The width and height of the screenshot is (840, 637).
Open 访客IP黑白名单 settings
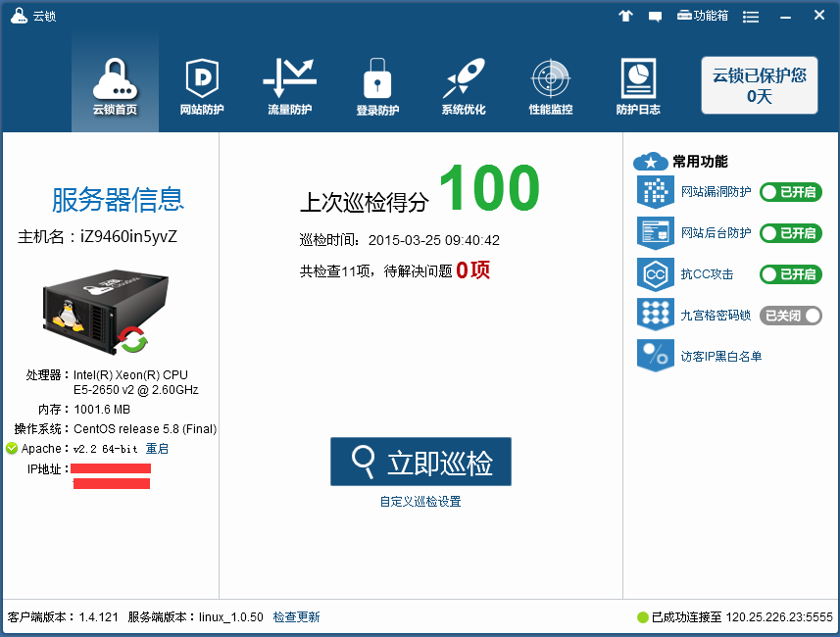[x=720, y=357]
